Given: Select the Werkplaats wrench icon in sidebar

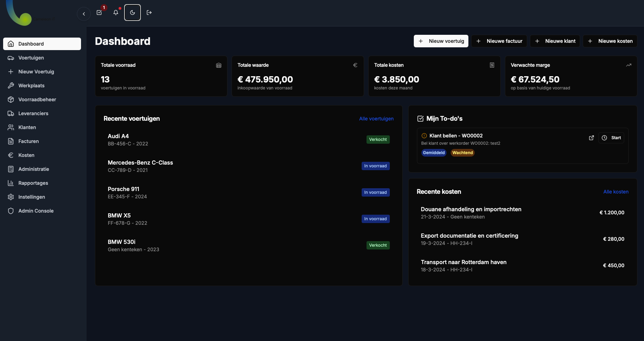Looking at the screenshot, I should tap(11, 85).
